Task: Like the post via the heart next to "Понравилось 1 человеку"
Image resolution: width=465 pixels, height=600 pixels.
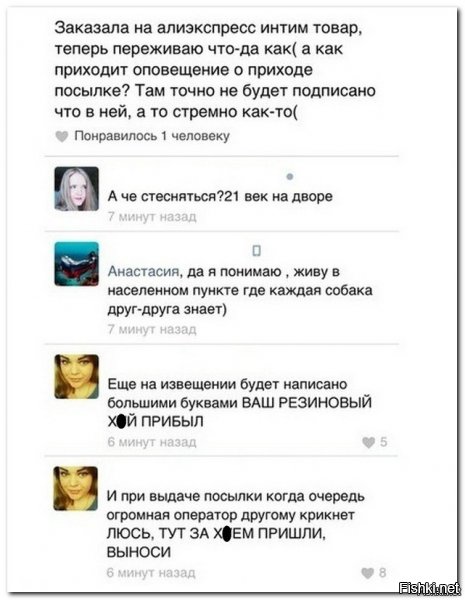Action: click(62, 136)
